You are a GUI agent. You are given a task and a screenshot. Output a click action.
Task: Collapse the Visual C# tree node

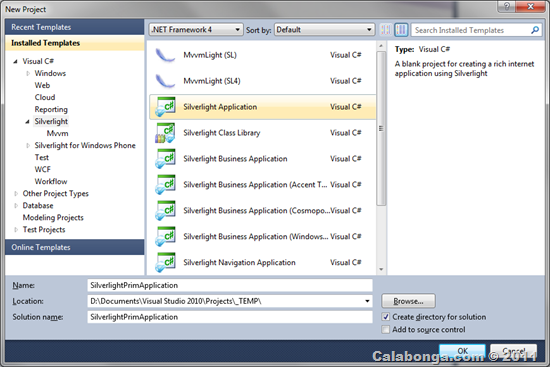click(15, 61)
